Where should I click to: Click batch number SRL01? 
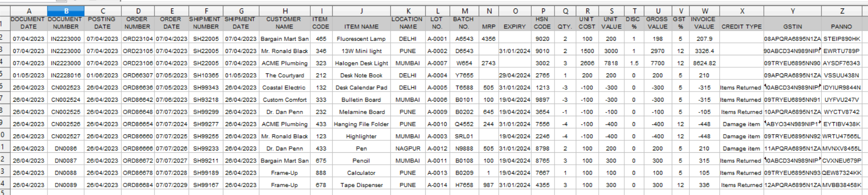[x=464, y=136]
